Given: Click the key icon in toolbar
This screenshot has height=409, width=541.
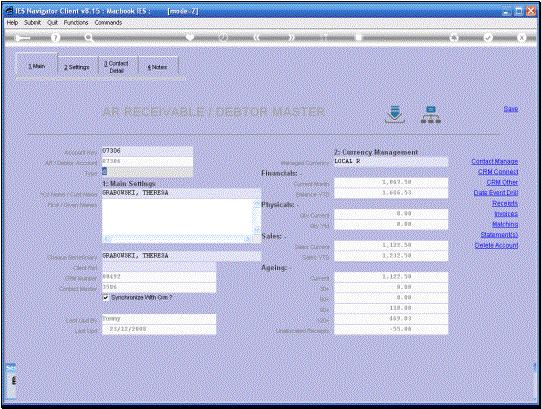Looking at the screenshot, I should click(22, 38).
